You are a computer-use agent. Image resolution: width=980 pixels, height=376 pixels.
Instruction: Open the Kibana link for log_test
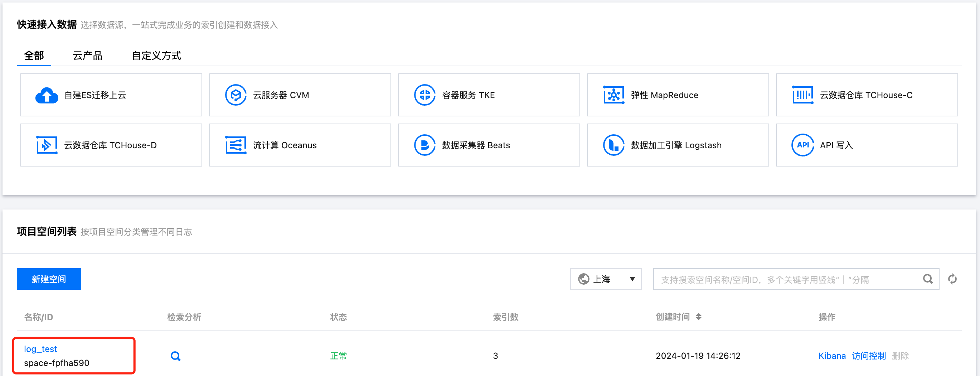(x=831, y=356)
